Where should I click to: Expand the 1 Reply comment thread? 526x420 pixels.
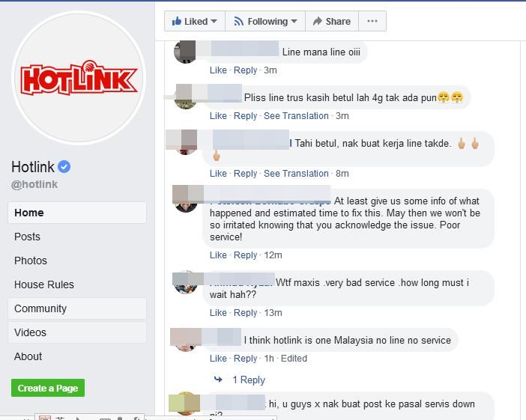point(249,380)
